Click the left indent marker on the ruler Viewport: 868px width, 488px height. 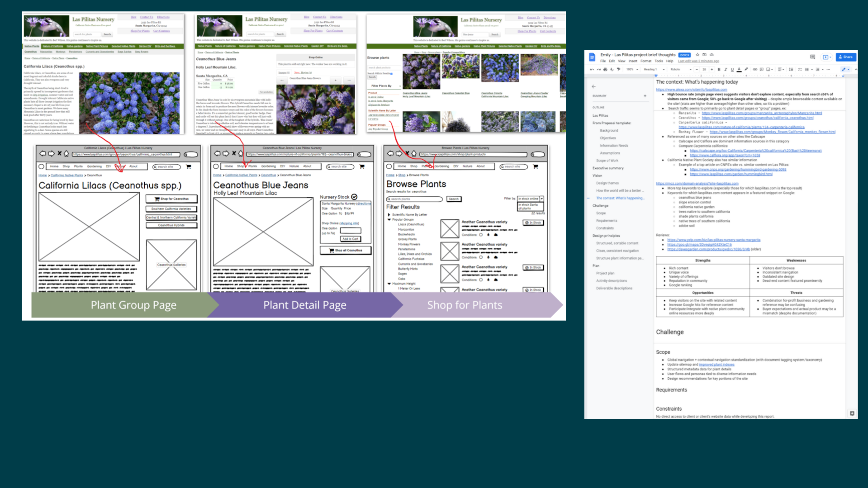(656, 76)
